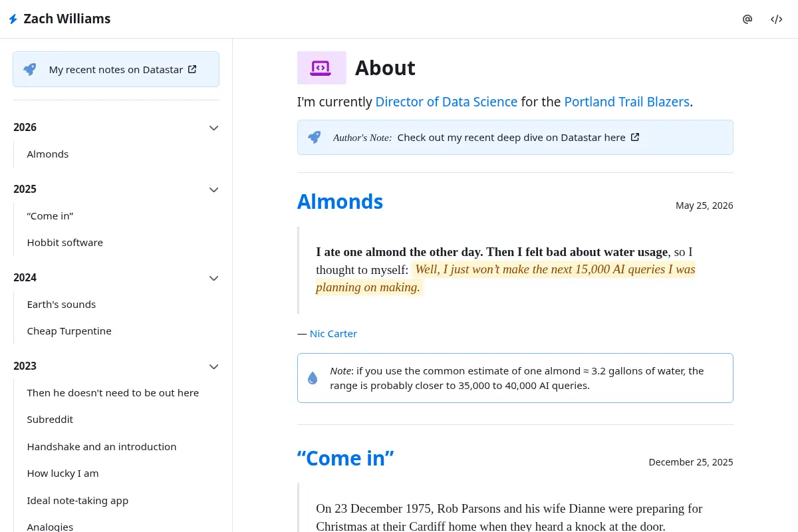Viewport: 798px width, 532px height.
Task: Click the purple laptop About icon
Action: pos(322,68)
